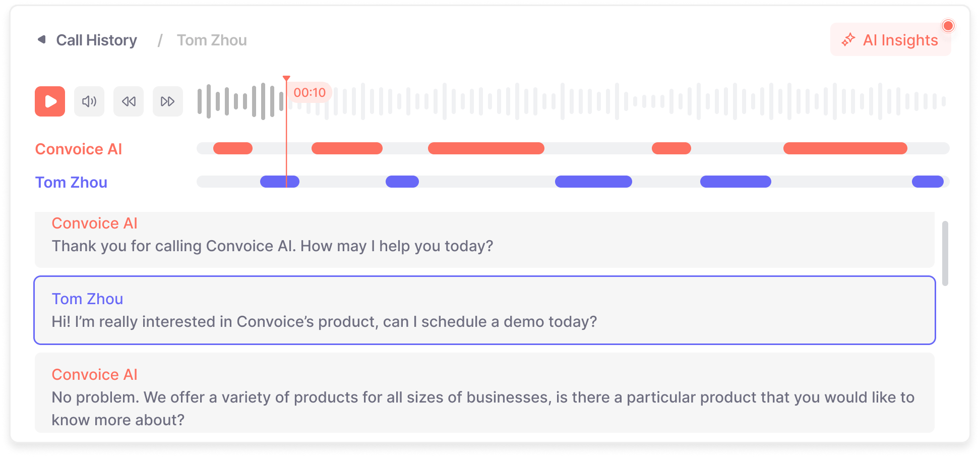The image size is (980, 457).
Task: Click the back arrow beside Call History
Action: tap(42, 39)
